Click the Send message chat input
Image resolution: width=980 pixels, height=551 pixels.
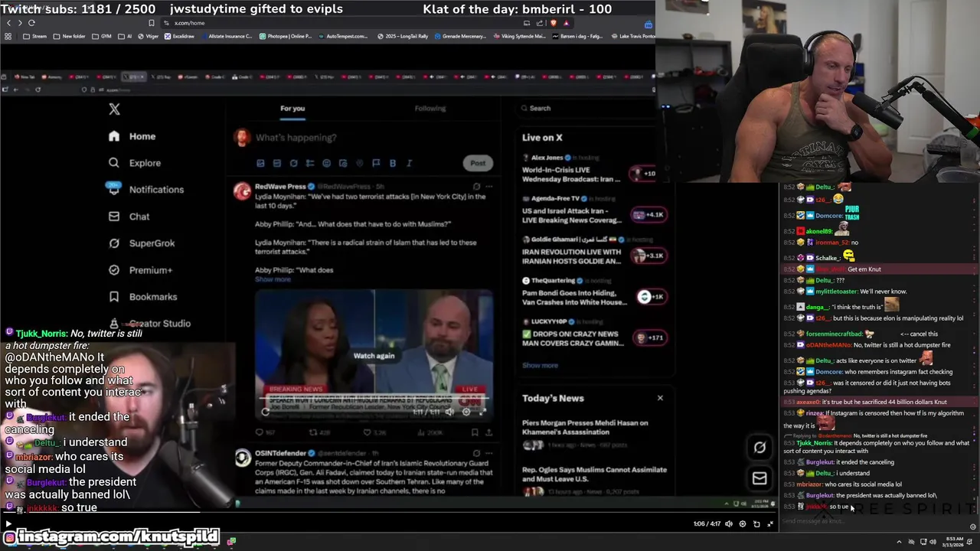(x=873, y=522)
